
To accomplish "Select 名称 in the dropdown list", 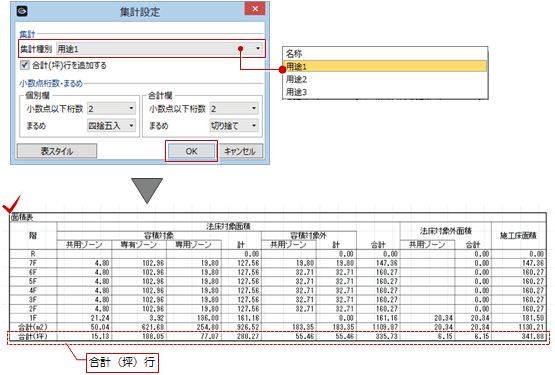I will [385, 54].
